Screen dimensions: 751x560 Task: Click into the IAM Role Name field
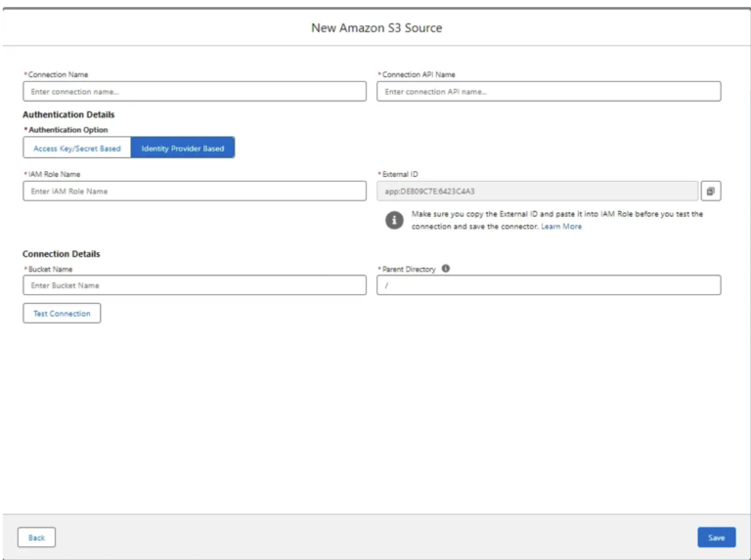point(195,192)
